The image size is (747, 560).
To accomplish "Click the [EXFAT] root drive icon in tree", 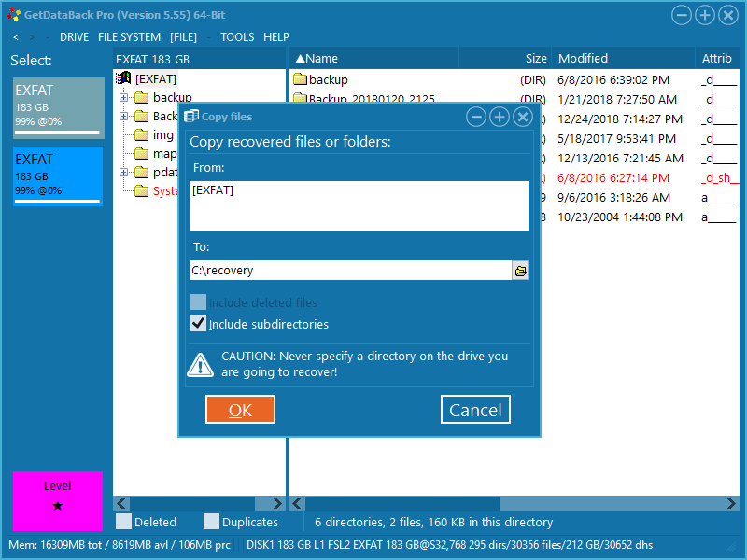I will [123, 78].
